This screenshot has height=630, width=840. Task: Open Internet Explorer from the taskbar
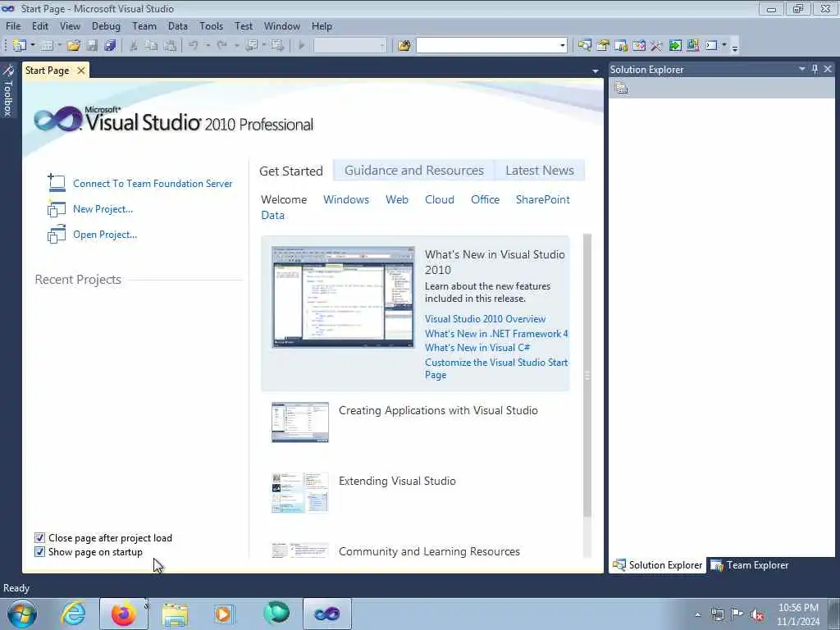coord(73,614)
